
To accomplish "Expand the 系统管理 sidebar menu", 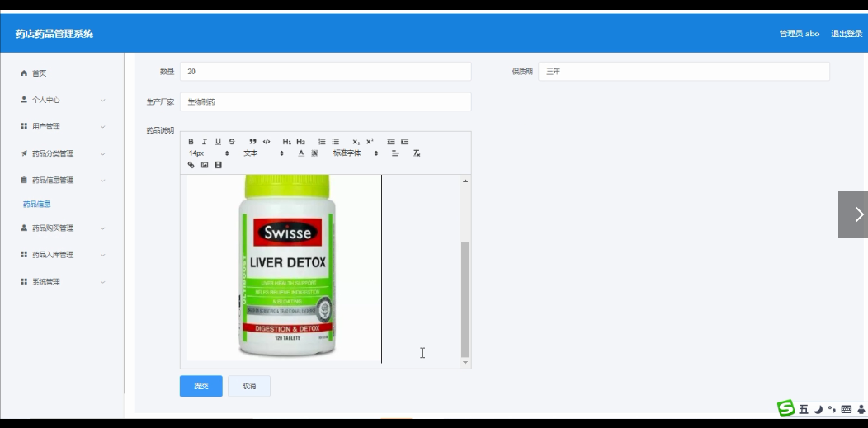I will (63, 282).
